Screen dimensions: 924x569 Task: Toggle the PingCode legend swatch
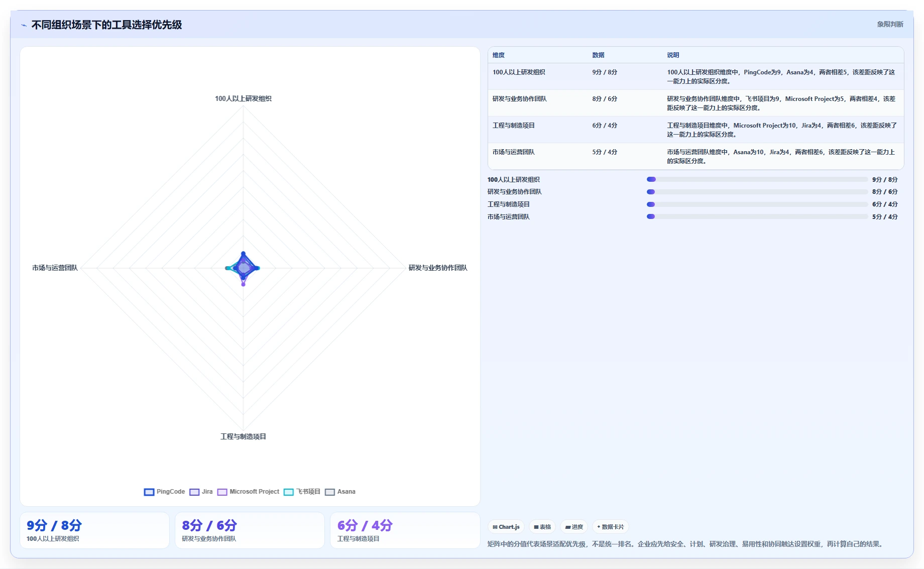[x=149, y=492]
